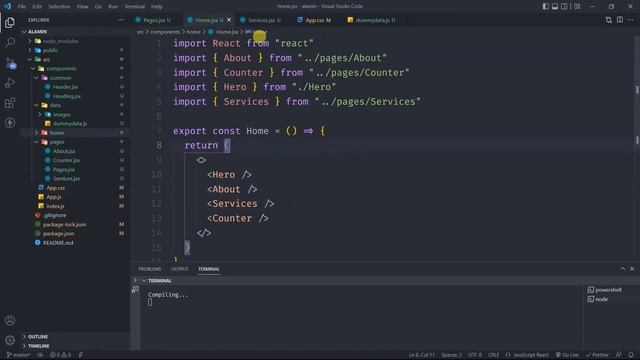The image size is (640, 360).
Task: Collapse the components folder
Action: click(x=61, y=69)
